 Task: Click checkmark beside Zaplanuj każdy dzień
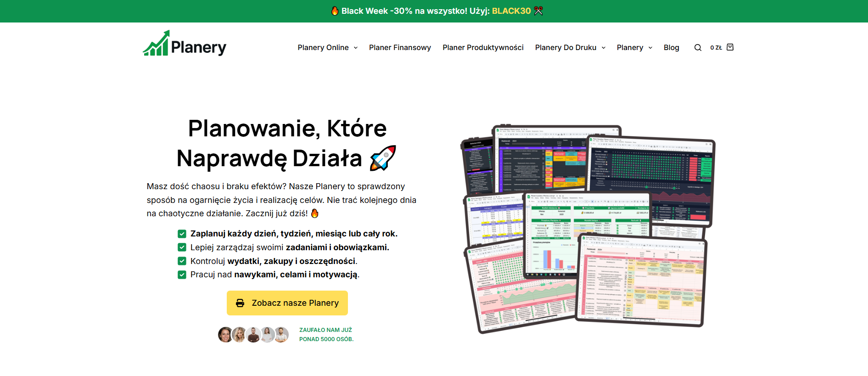(182, 234)
